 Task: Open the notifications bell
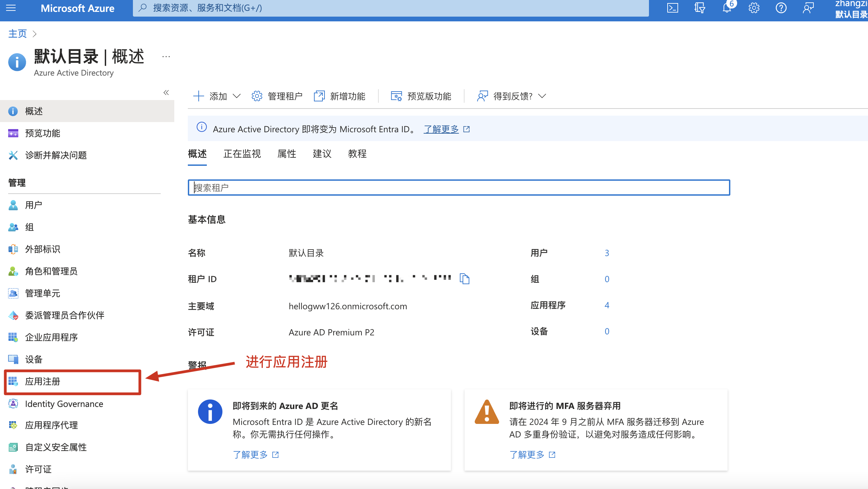tap(727, 8)
